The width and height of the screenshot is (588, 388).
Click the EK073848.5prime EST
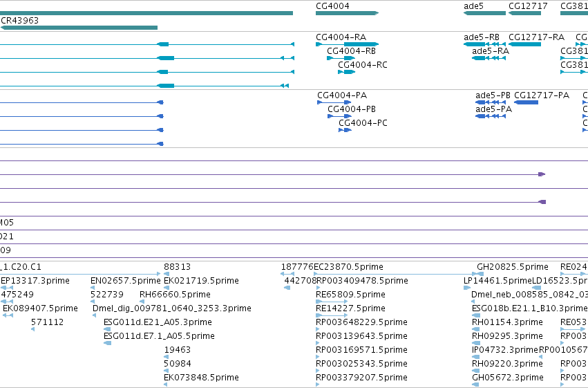point(166,385)
